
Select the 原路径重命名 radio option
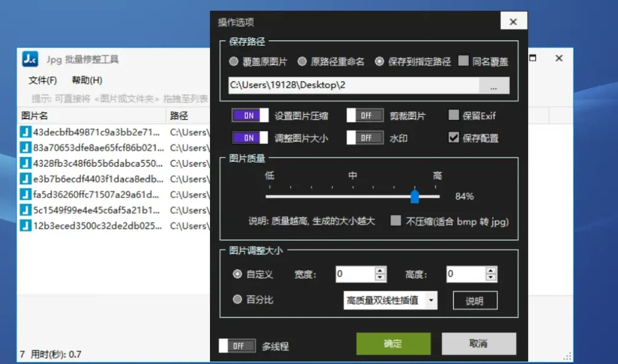(x=302, y=62)
